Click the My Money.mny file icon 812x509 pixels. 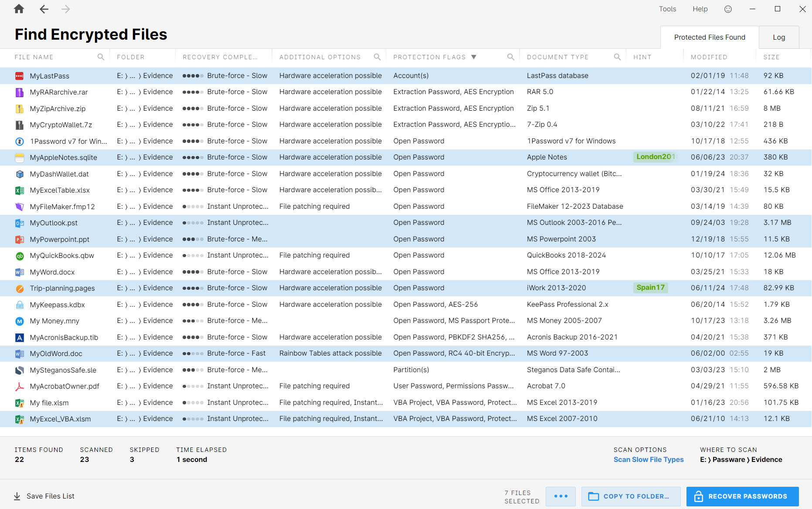point(20,321)
